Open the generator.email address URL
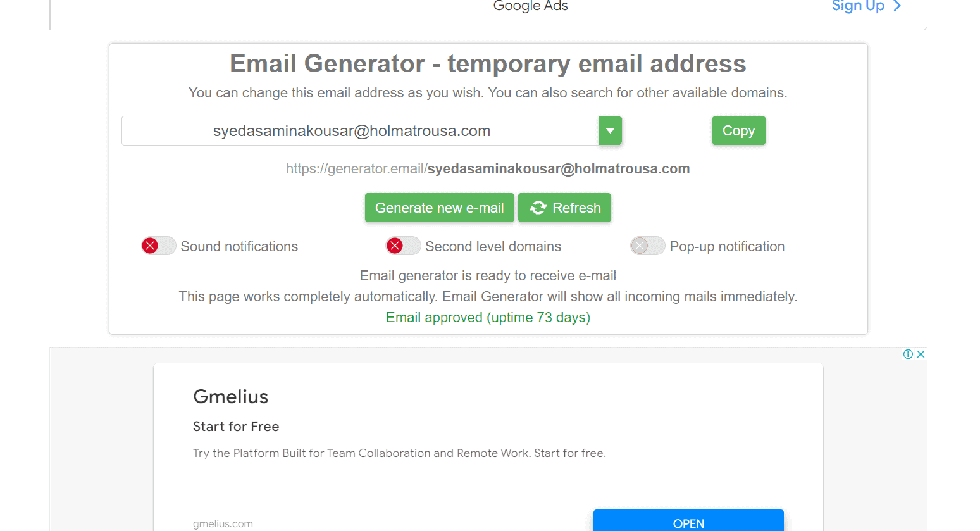This screenshot has width=980, height=531. tap(487, 168)
